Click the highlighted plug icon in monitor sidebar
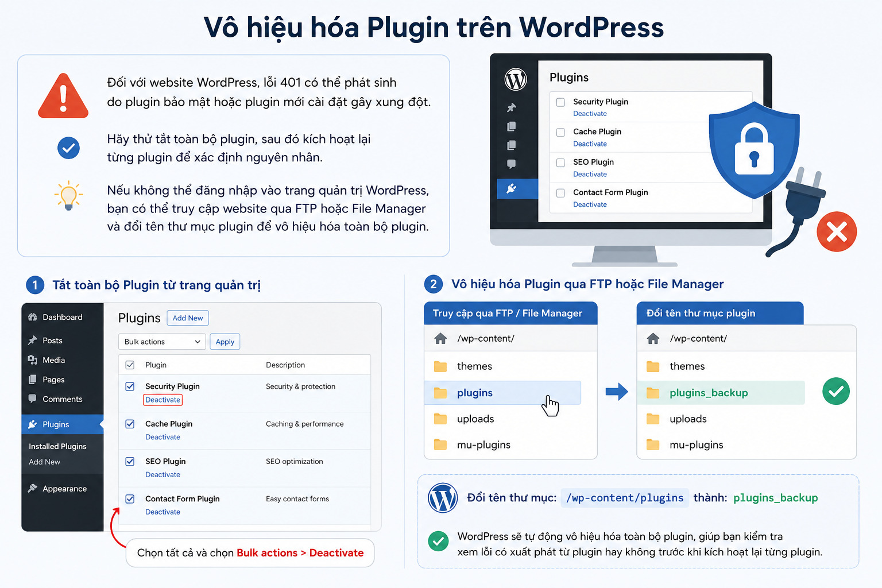Image resolution: width=882 pixels, height=588 pixels. pos(512,188)
